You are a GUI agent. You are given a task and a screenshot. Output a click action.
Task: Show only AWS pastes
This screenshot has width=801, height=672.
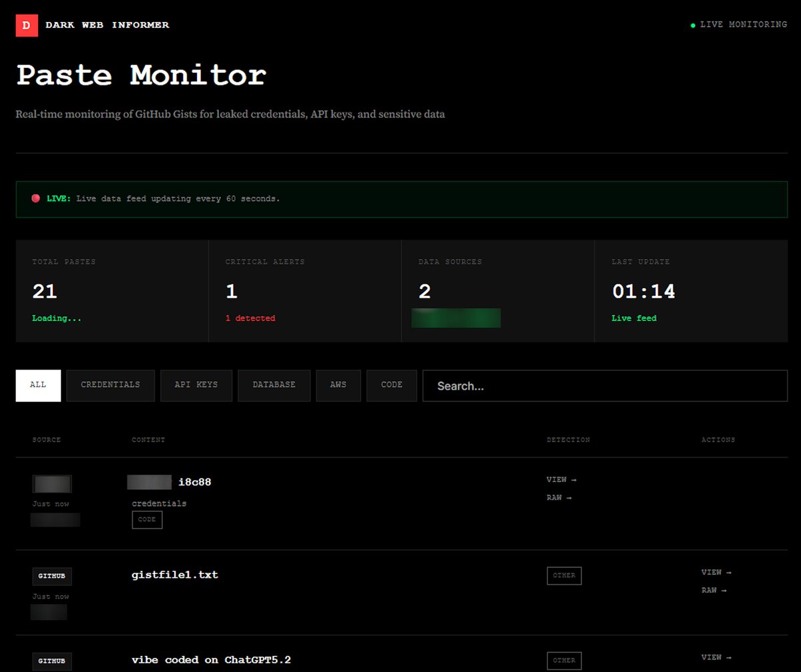point(338,386)
